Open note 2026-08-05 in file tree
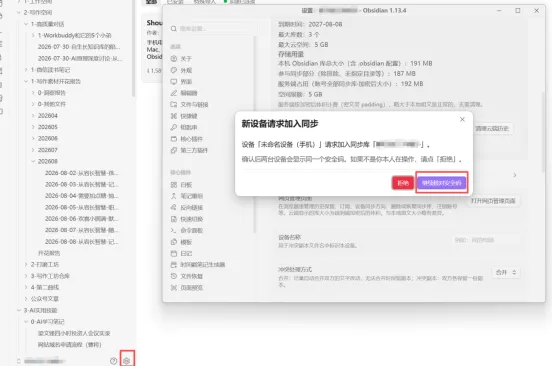 click(x=81, y=207)
